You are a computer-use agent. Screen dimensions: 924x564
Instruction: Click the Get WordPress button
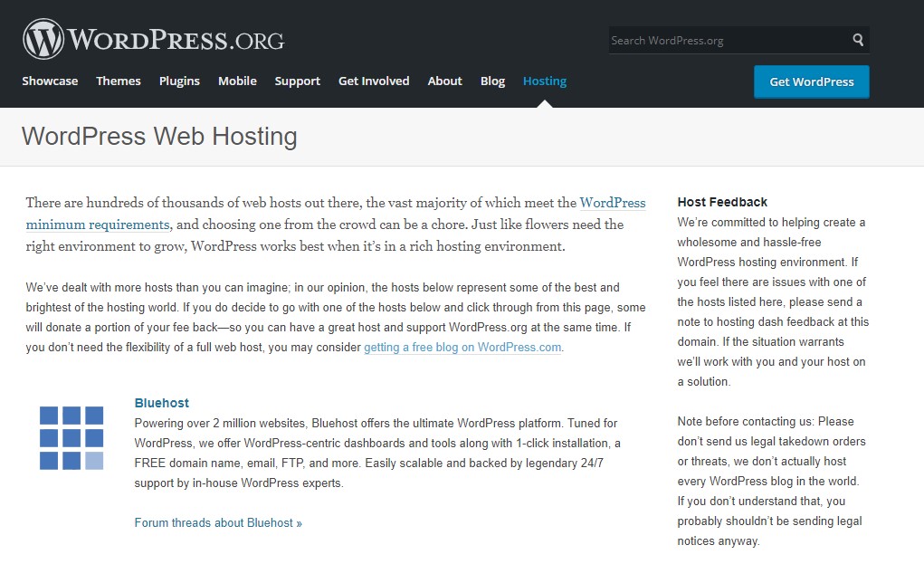tap(812, 81)
